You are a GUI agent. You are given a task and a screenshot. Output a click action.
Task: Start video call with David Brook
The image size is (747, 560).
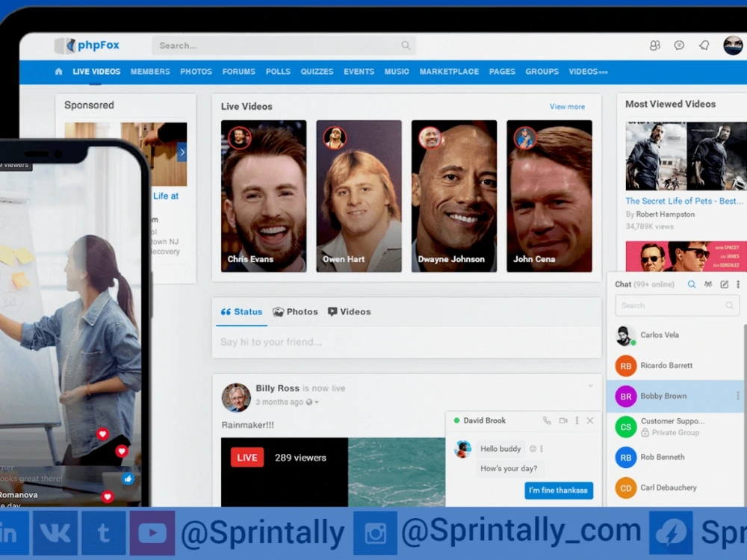563,420
